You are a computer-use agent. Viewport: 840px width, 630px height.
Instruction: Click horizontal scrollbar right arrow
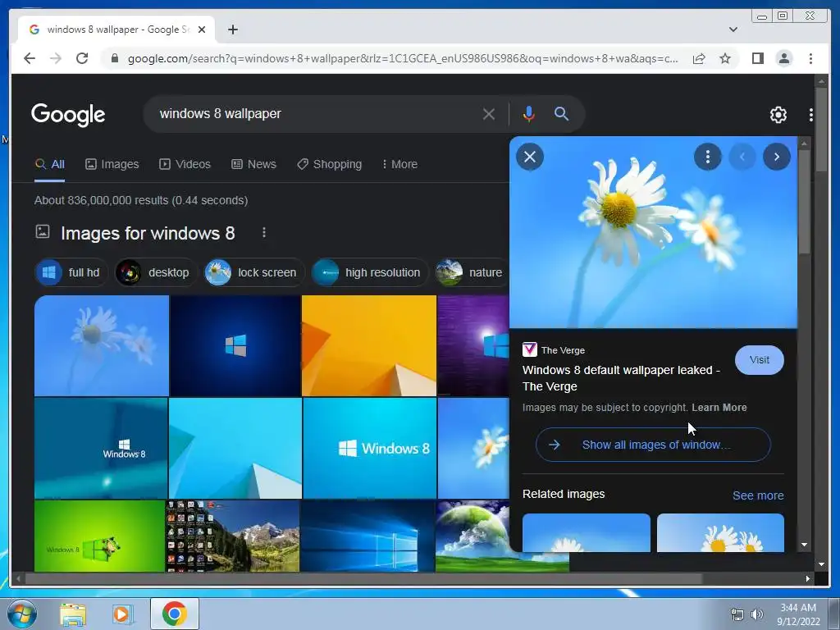point(808,578)
